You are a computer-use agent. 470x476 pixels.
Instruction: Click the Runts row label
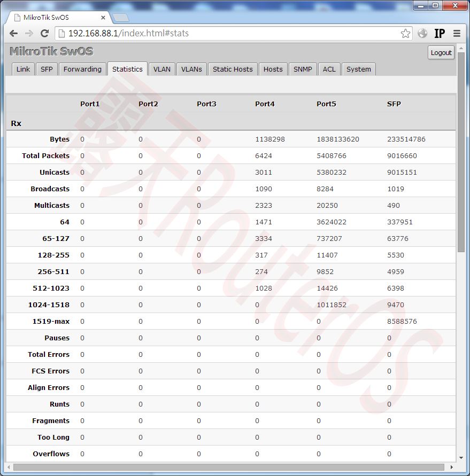click(59, 404)
